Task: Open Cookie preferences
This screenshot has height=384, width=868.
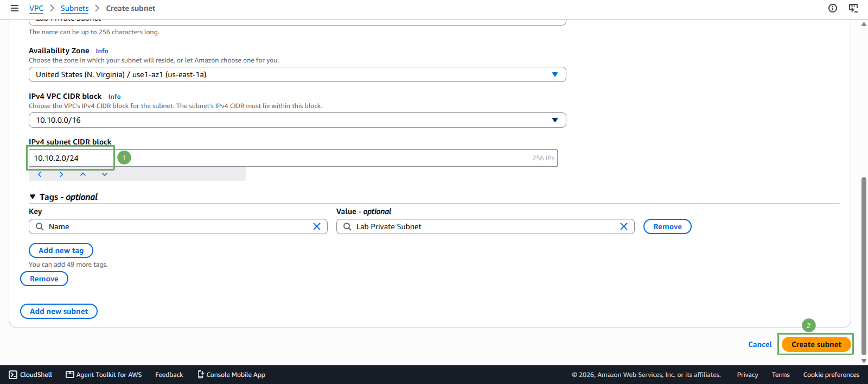Action: [x=831, y=375]
